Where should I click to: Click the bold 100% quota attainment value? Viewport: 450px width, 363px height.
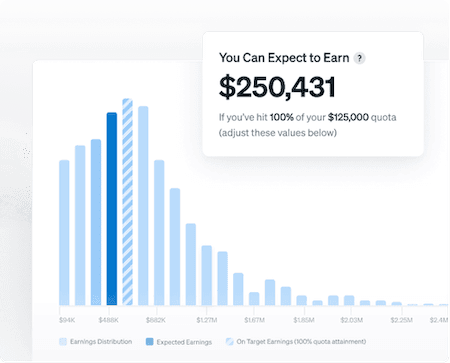(x=282, y=117)
